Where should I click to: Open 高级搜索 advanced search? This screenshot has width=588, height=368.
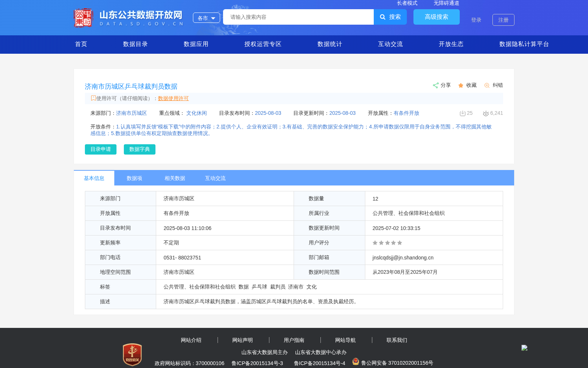tap(437, 17)
